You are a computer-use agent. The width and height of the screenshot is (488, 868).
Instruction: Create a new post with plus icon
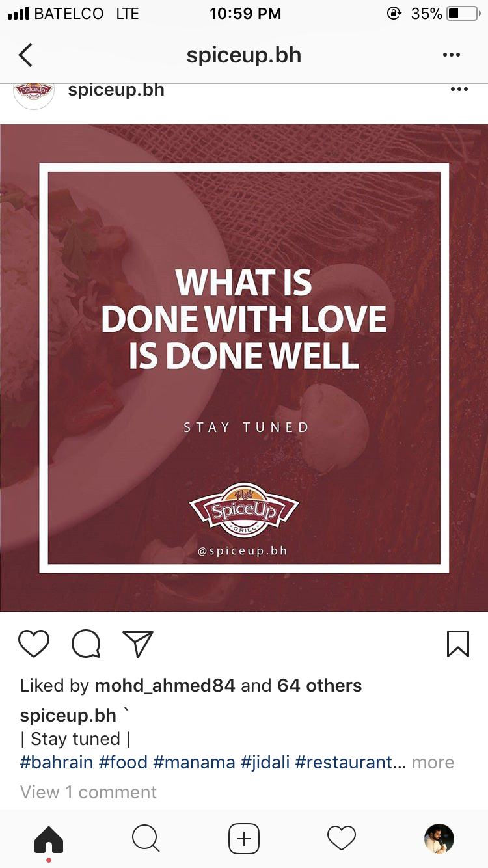click(x=244, y=839)
